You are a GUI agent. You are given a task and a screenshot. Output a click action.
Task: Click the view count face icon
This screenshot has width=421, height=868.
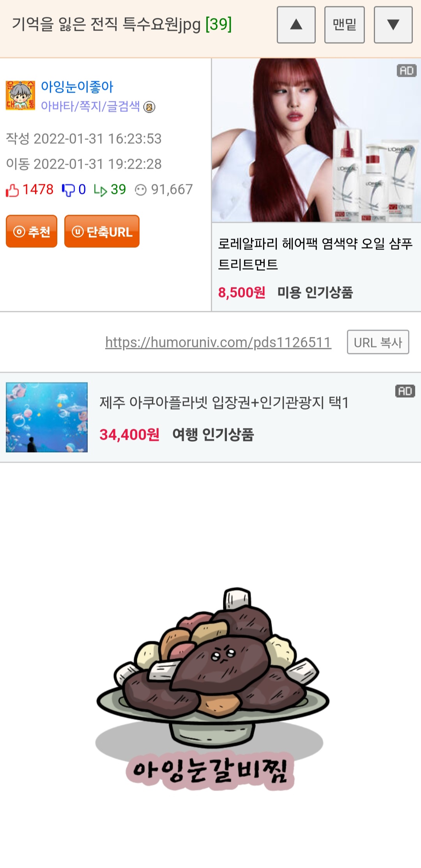click(140, 190)
